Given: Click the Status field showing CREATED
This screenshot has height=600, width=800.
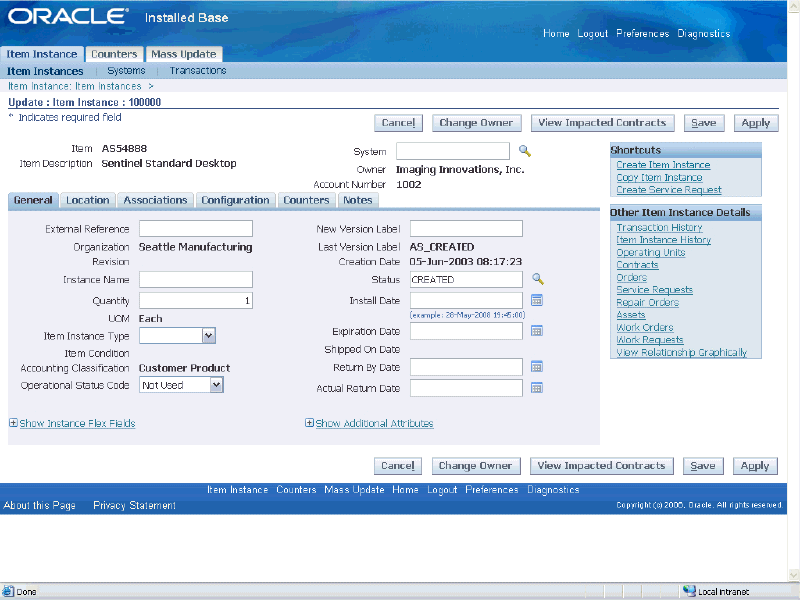Looking at the screenshot, I should pos(466,279).
